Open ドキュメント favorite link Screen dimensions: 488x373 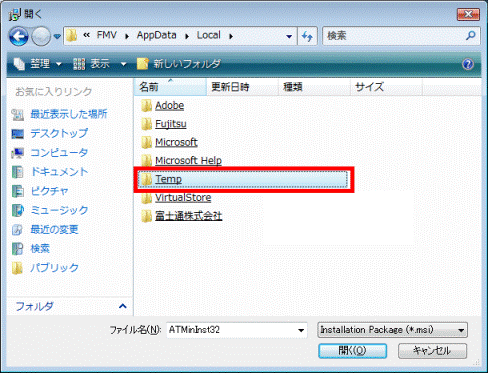(59, 172)
